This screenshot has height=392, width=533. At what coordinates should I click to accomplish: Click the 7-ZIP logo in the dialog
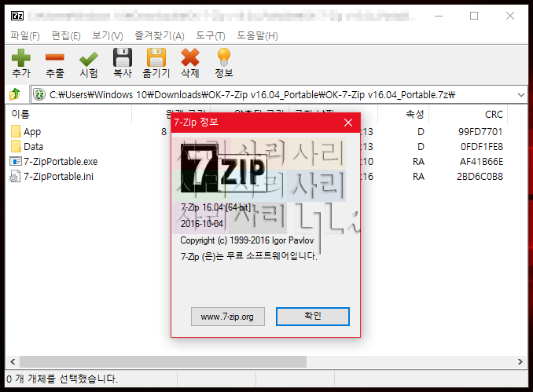click(223, 167)
